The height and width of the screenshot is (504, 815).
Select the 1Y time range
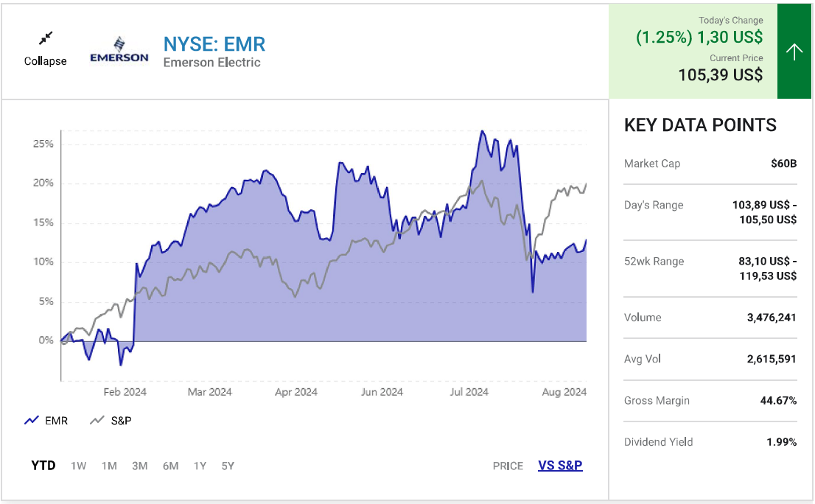(200, 466)
